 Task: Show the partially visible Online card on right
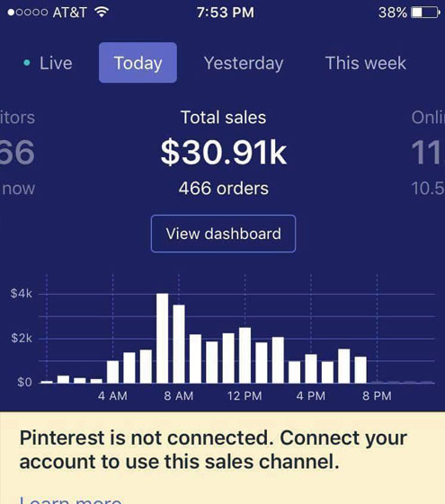pos(428,153)
